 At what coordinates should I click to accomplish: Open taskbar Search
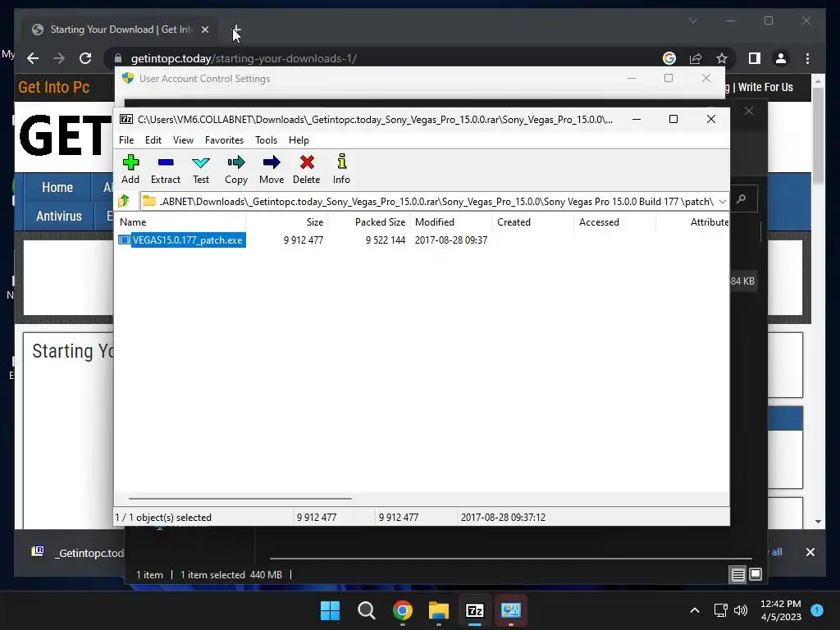(367, 610)
